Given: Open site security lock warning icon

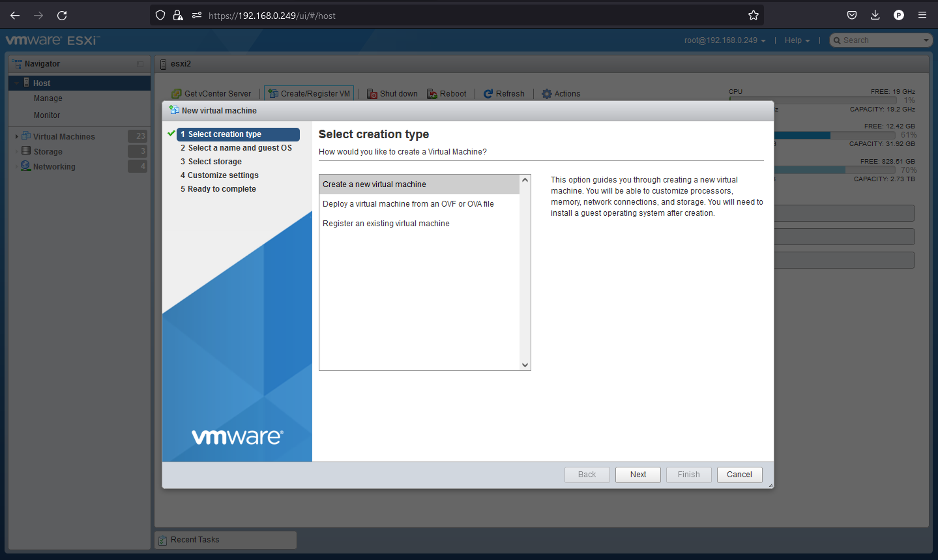Looking at the screenshot, I should point(178,15).
